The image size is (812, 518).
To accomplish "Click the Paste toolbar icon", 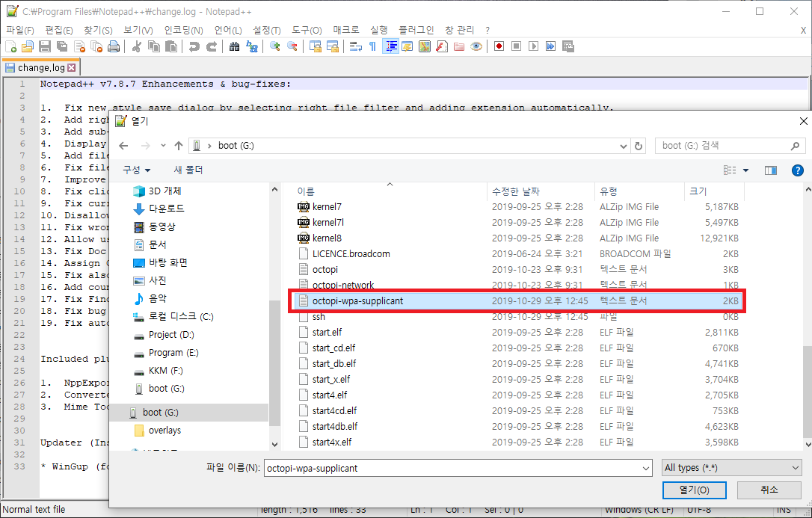I will tap(171, 46).
